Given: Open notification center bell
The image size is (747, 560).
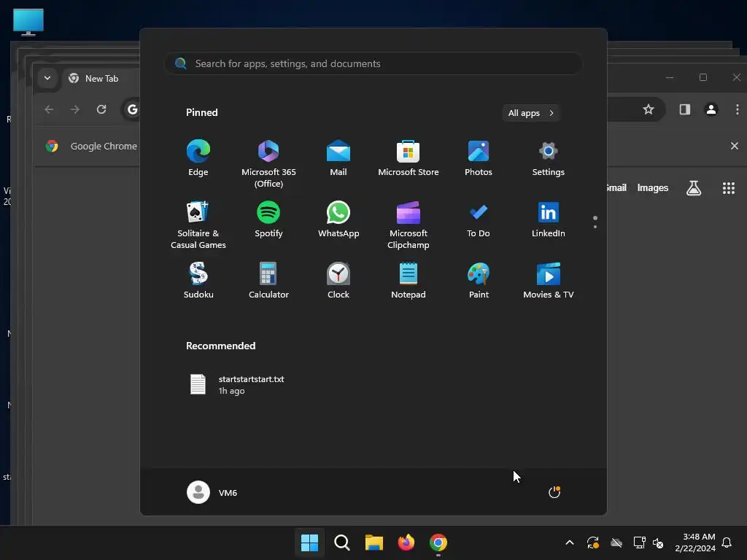Looking at the screenshot, I should click(727, 542).
